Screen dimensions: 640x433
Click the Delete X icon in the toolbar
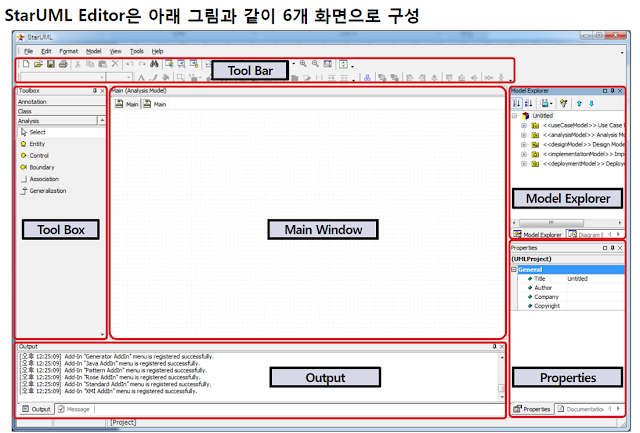pos(115,64)
